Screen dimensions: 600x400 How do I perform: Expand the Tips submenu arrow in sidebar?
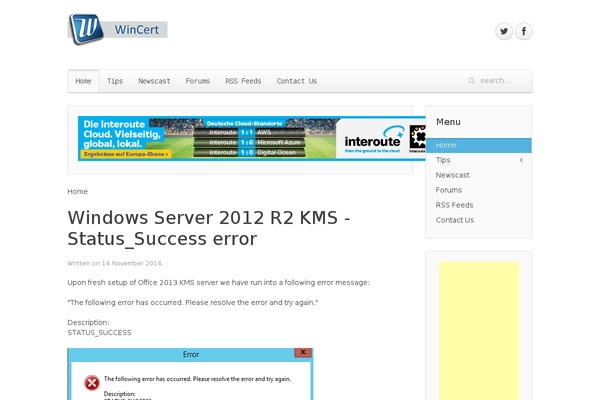tap(521, 160)
